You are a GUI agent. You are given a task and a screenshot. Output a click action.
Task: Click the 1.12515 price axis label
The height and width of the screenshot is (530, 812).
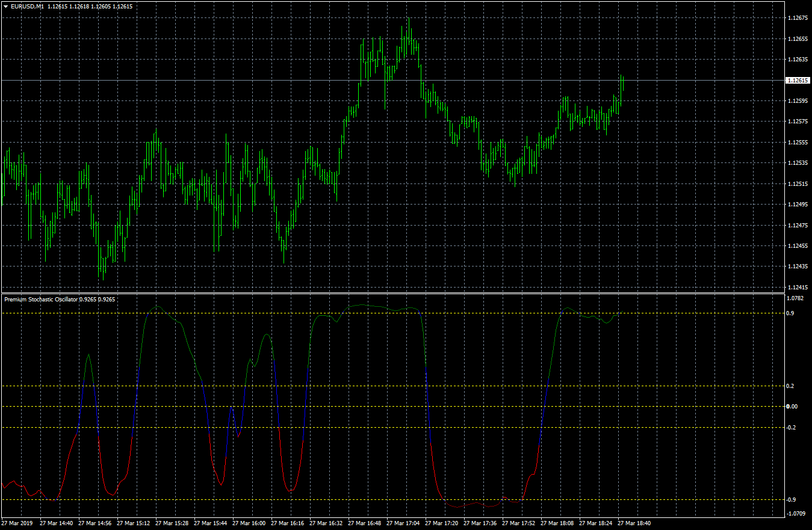pos(798,183)
